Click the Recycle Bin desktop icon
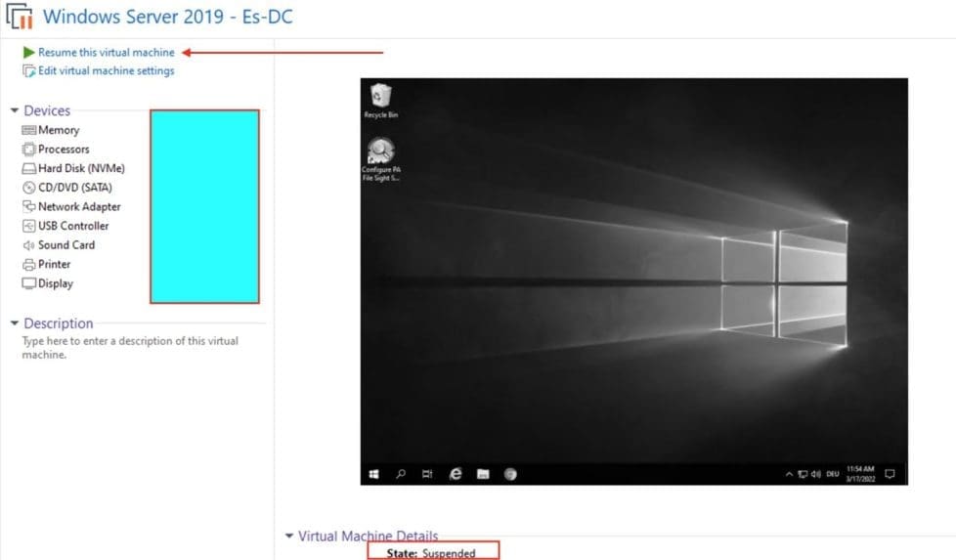This screenshot has width=956, height=560. pyautogui.click(x=380, y=99)
